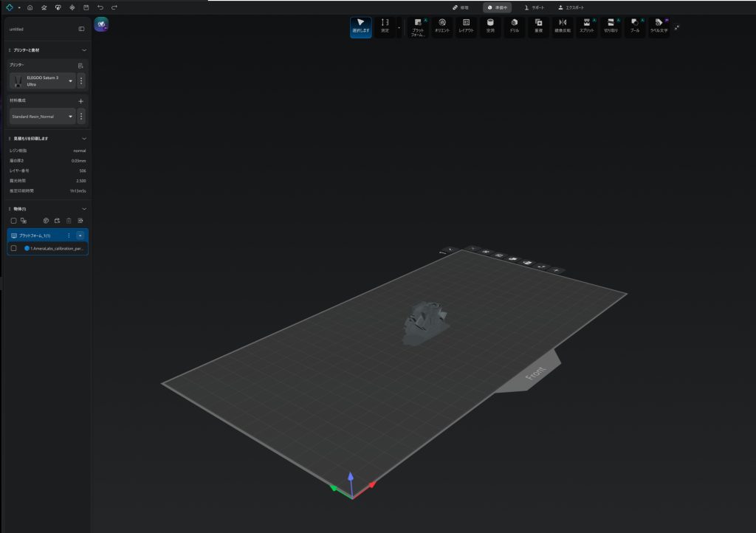Viewport: 756px width, 533px height.
Task: Tick the AmeraLabs calibration part checkbox
Action: (14, 248)
